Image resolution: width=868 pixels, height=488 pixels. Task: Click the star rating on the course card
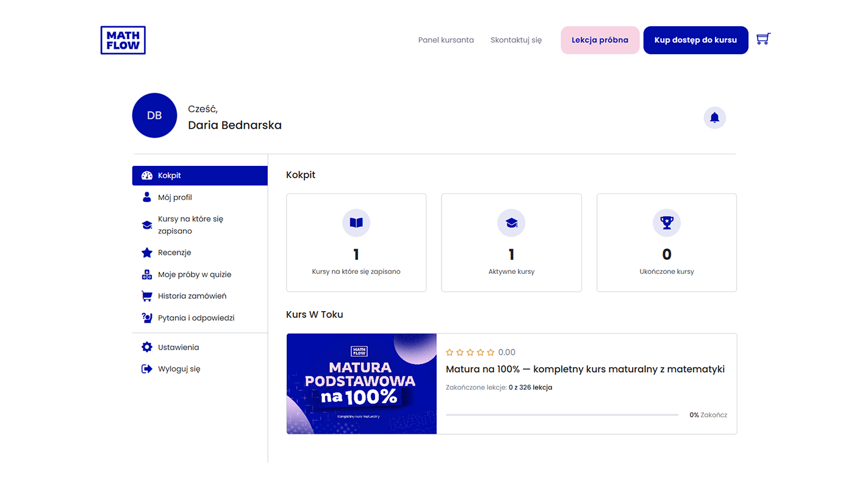[x=470, y=353]
